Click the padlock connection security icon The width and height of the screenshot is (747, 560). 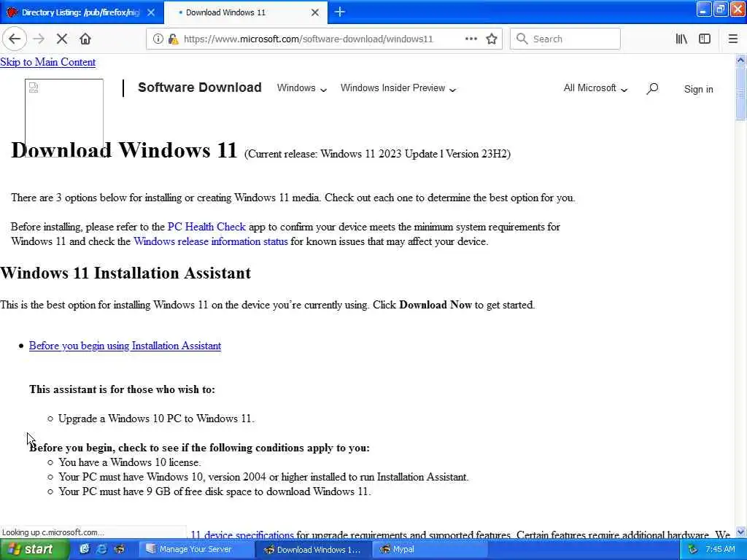coord(174,39)
